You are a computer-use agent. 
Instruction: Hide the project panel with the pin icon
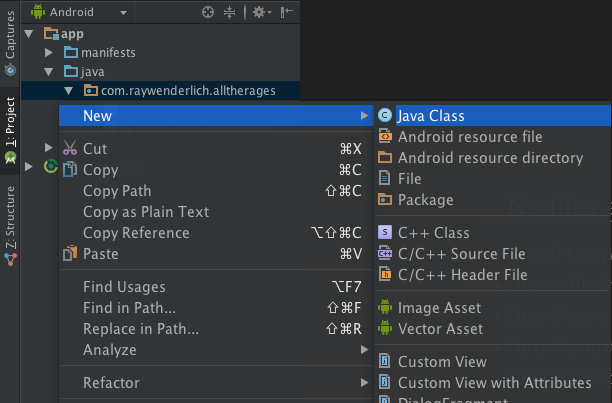click(286, 12)
